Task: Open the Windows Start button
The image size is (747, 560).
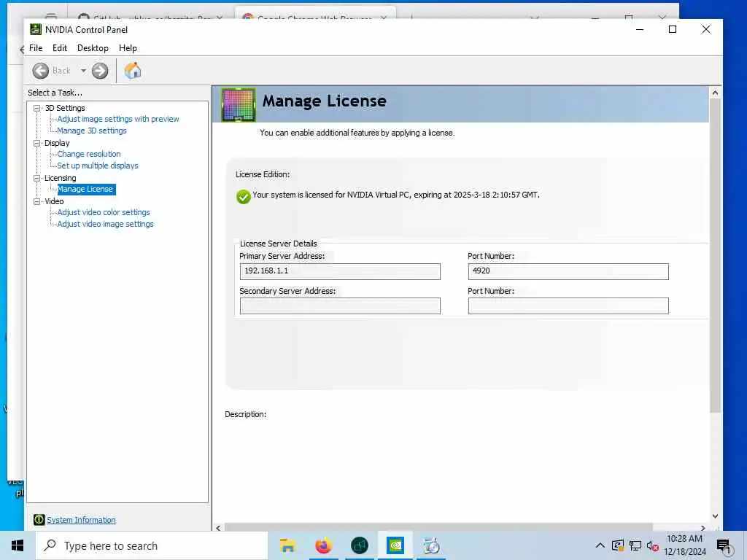Action: click(18, 545)
